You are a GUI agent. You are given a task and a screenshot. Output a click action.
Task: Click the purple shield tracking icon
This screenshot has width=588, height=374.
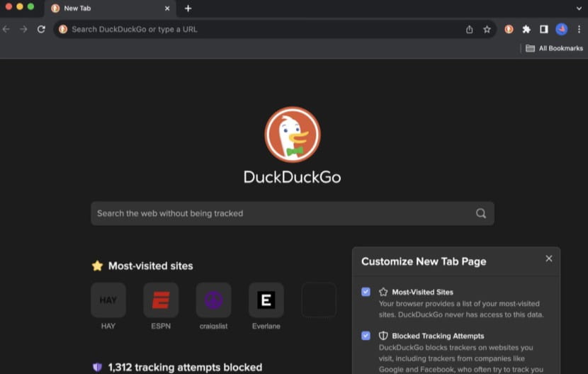click(97, 367)
